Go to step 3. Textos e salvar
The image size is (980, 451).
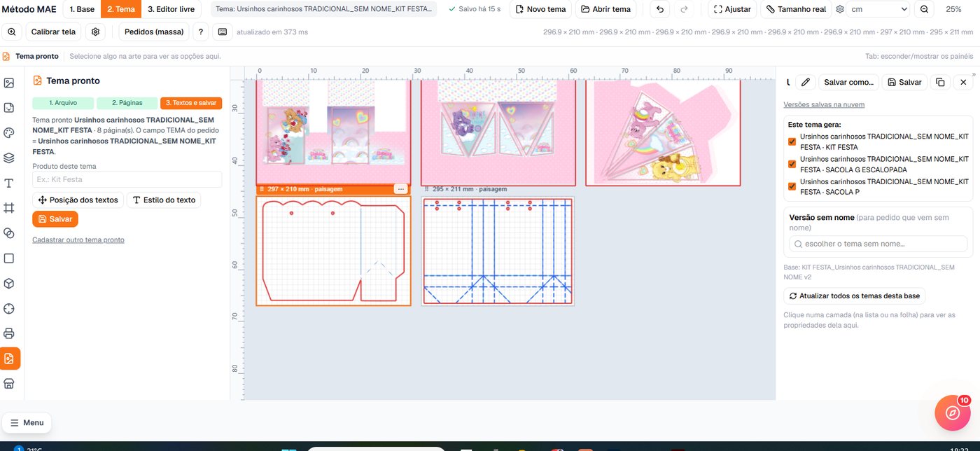click(191, 103)
